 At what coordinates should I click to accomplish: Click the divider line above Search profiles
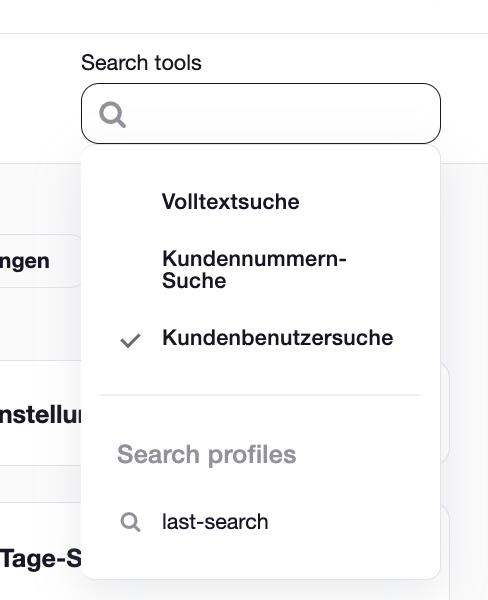(260, 395)
